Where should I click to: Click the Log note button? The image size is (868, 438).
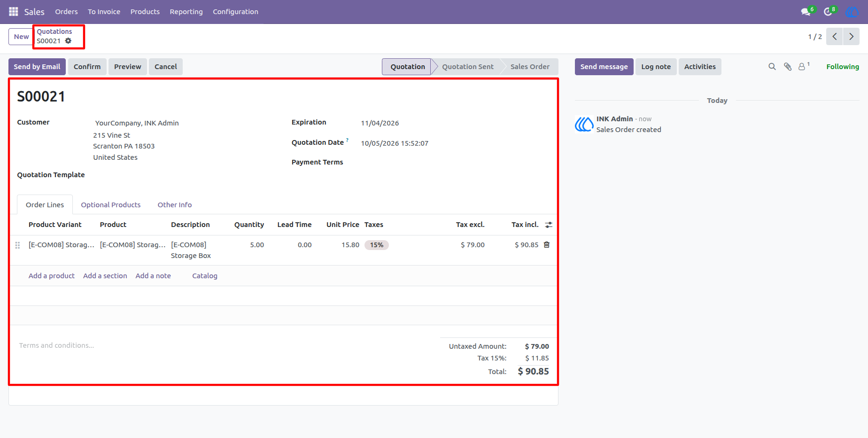pyautogui.click(x=656, y=67)
